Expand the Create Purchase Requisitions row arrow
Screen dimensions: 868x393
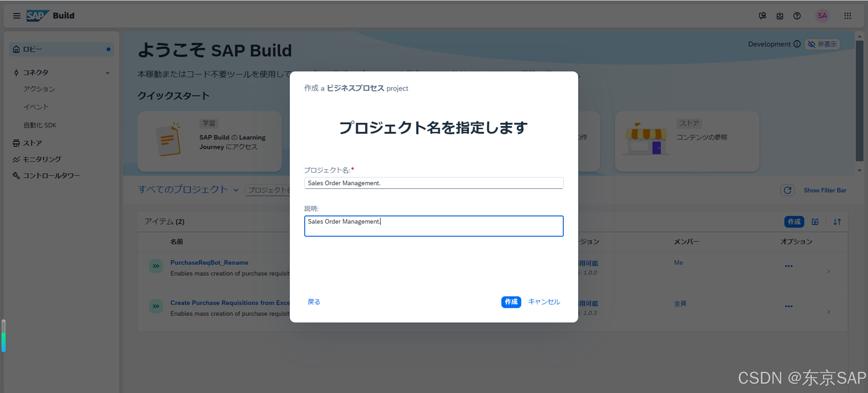point(829,312)
